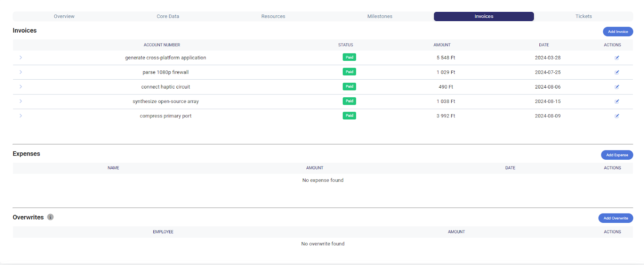644x265 pixels.
Task: Click the Add Invoice button
Action: (617, 32)
